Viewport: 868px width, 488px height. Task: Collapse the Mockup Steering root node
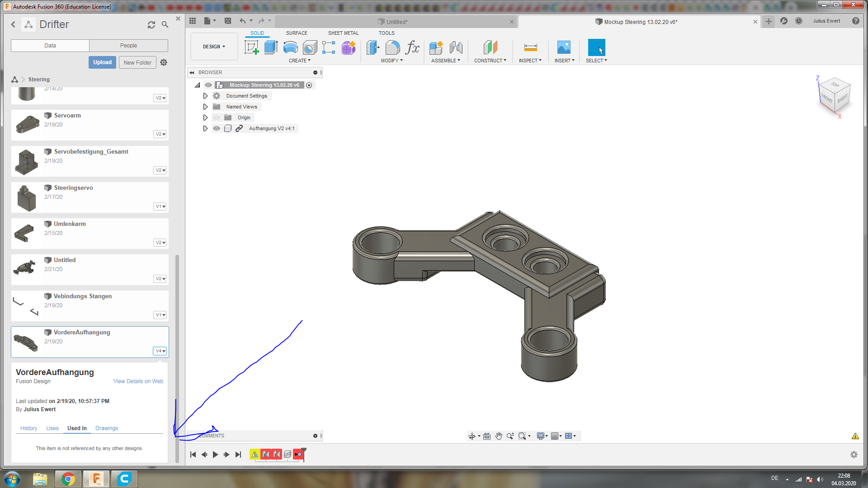point(198,85)
